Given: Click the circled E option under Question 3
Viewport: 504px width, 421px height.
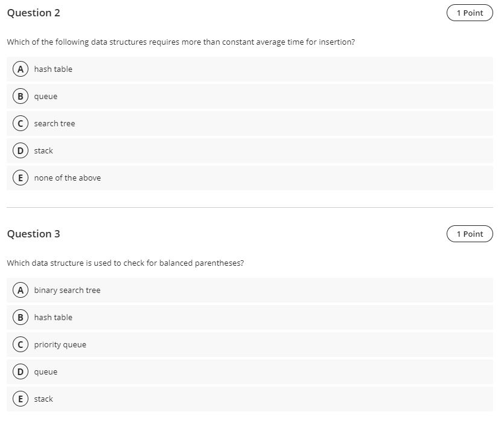Looking at the screenshot, I should coord(19,399).
